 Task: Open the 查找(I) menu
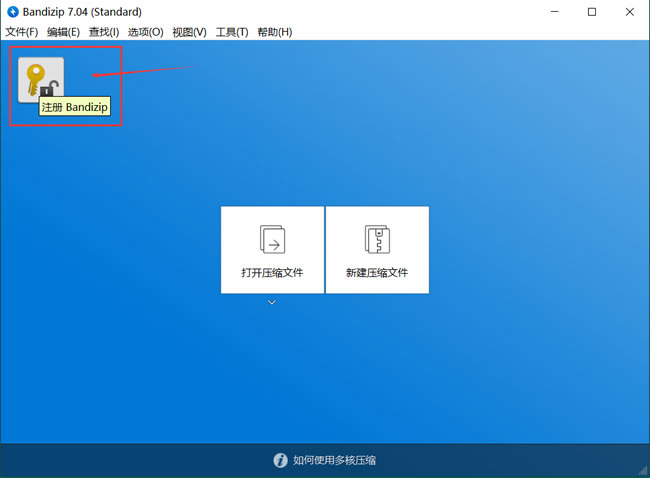click(x=104, y=32)
